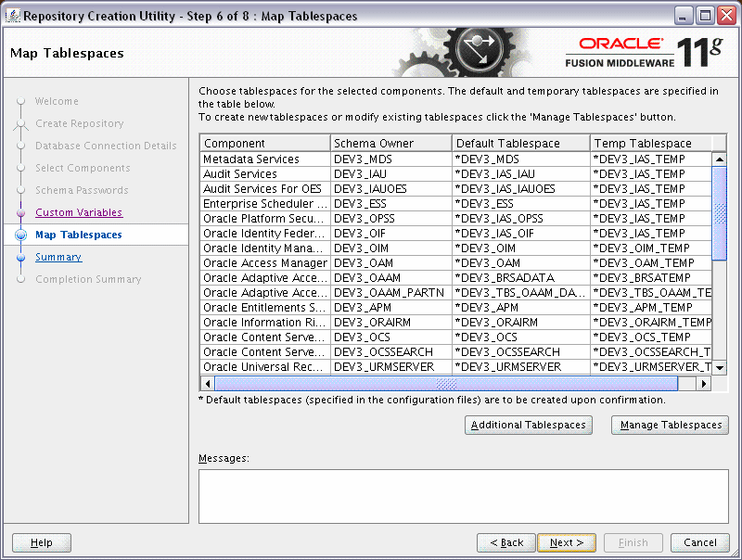Viewport: 742px width, 560px height.
Task: Select the Enterprise Scheduler component row
Action: 265,204
